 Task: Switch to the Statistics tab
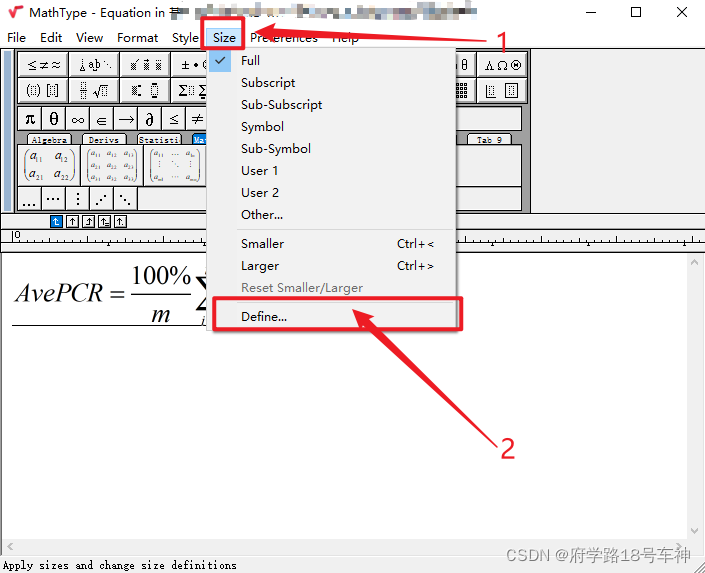click(159, 139)
